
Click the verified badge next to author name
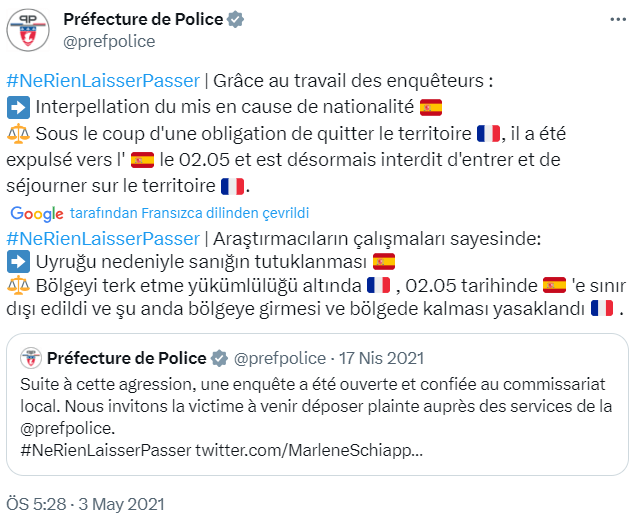(x=233, y=20)
